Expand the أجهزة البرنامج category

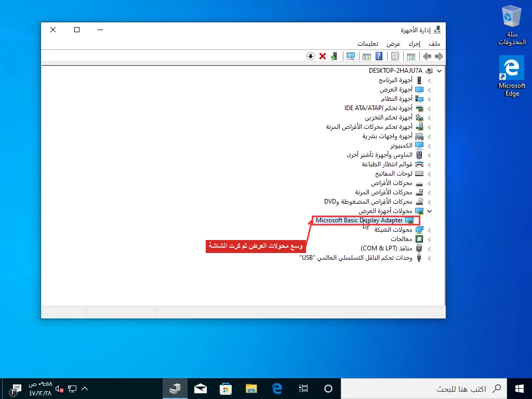click(x=430, y=81)
